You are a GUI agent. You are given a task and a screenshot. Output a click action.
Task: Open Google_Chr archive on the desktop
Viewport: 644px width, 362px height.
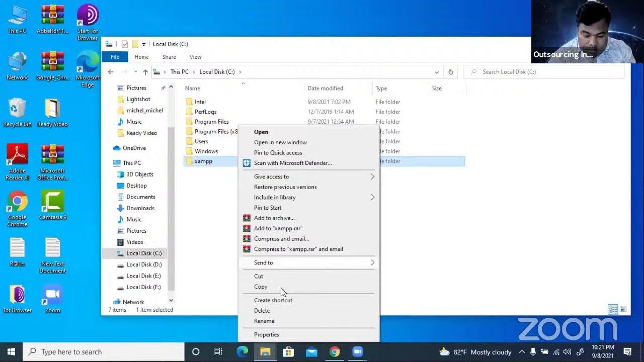pyautogui.click(x=52, y=66)
